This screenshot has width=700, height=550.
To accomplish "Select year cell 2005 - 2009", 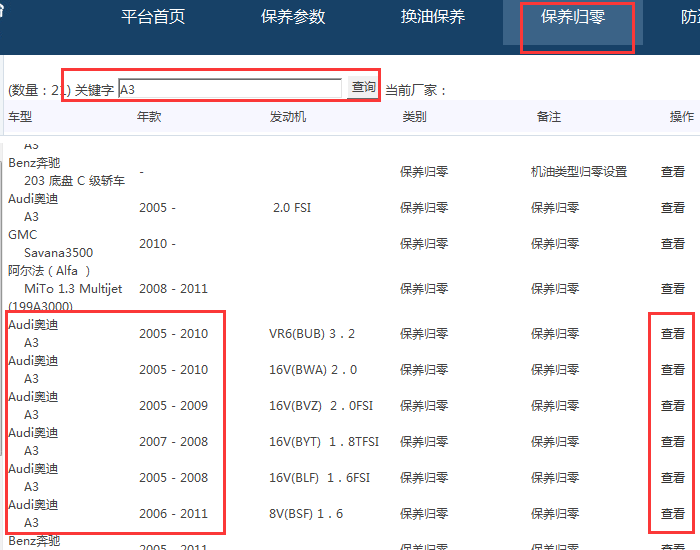I will click(174, 406).
